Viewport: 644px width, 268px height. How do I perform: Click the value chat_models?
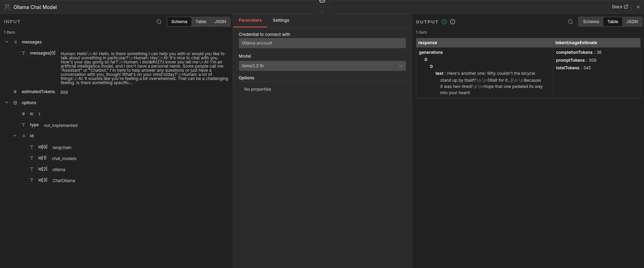64,159
